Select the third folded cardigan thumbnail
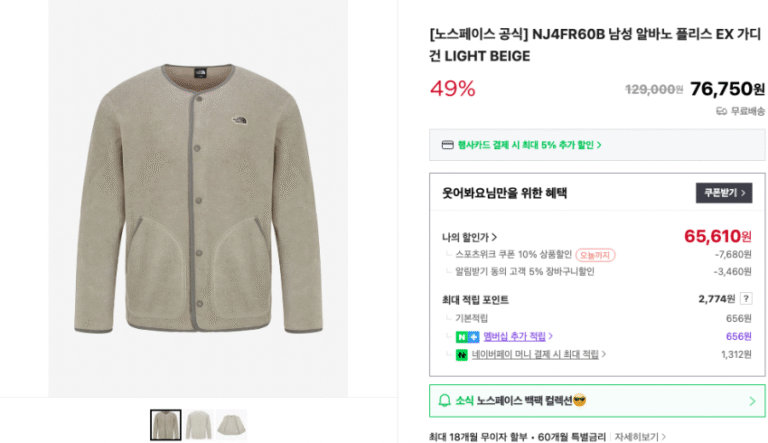 pyautogui.click(x=231, y=425)
